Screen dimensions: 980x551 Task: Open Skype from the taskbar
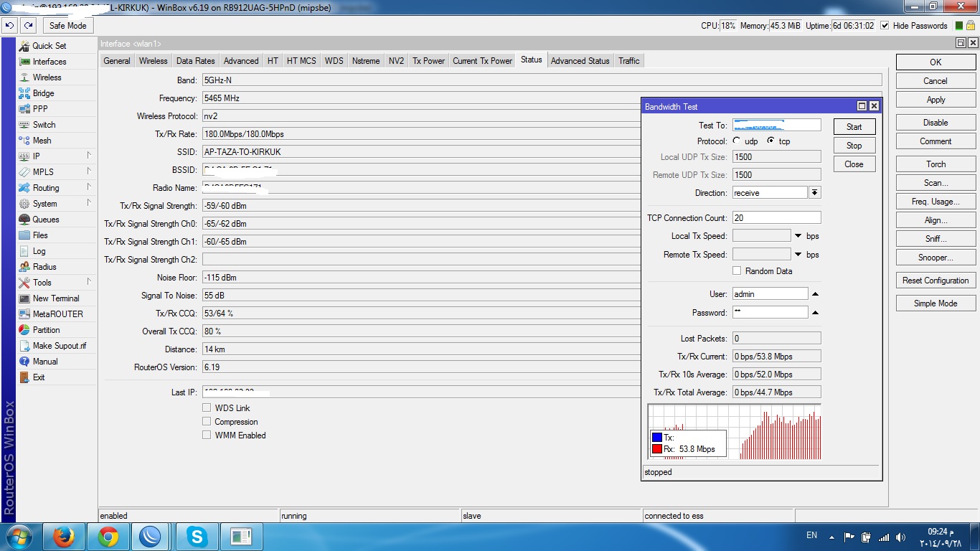(x=196, y=537)
